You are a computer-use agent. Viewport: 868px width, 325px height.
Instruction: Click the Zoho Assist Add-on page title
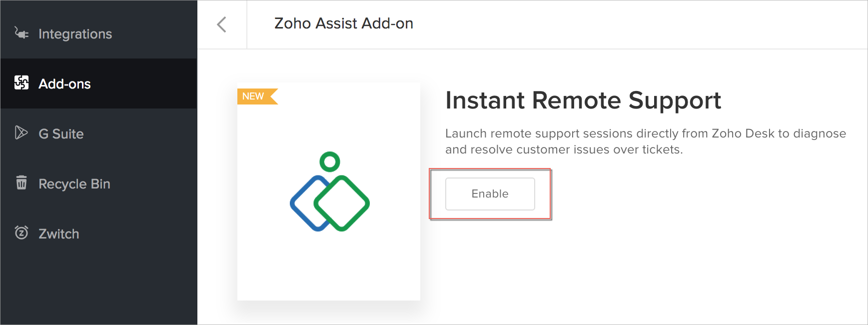point(343,23)
